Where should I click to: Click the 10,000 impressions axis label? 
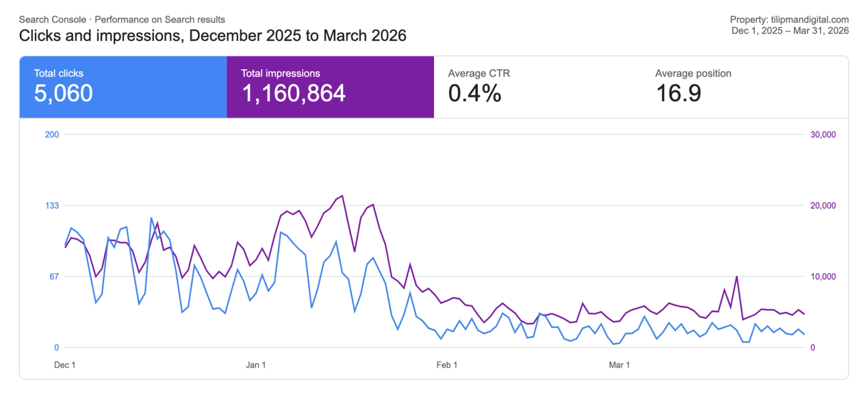tap(823, 277)
